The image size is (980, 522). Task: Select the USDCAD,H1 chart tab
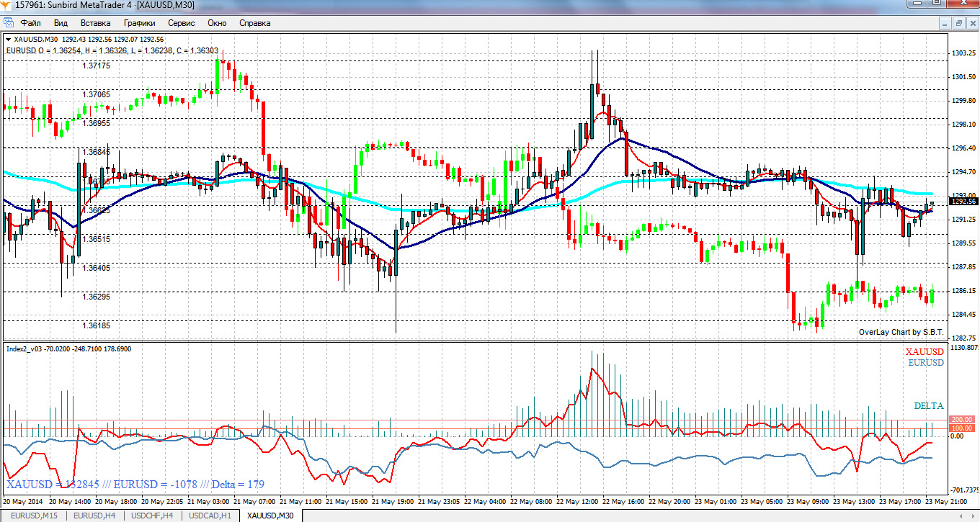[210, 516]
